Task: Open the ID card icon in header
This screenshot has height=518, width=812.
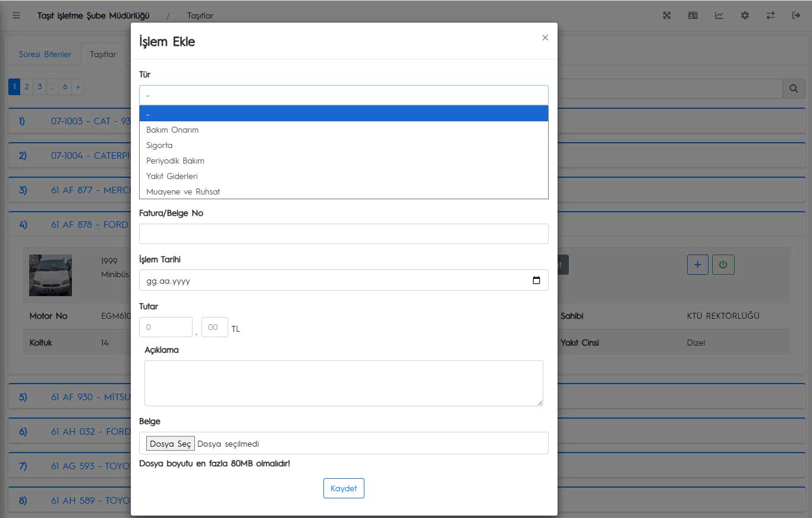Action: [693, 15]
